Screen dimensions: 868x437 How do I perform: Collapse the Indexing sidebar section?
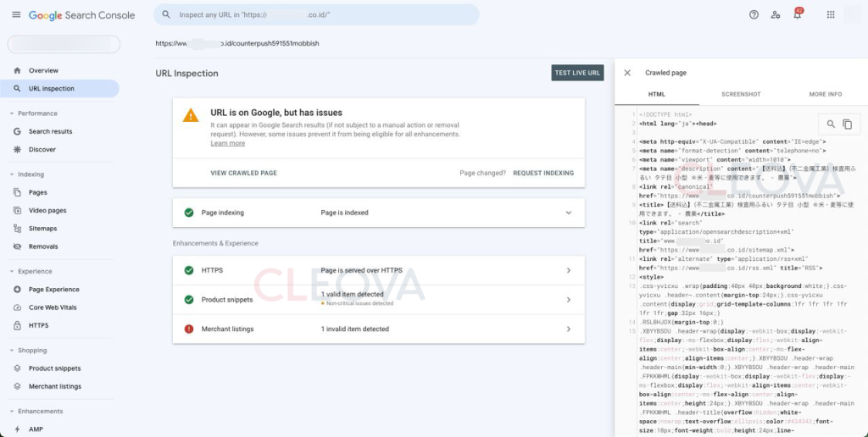pos(12,174)
